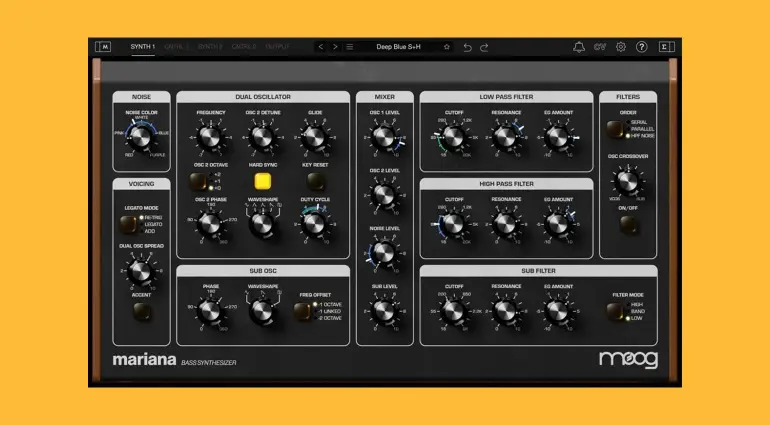Switch to the SYNTH 1 tab
The height and width of the screenshot is (425, 770).
(x=142, y=47)
